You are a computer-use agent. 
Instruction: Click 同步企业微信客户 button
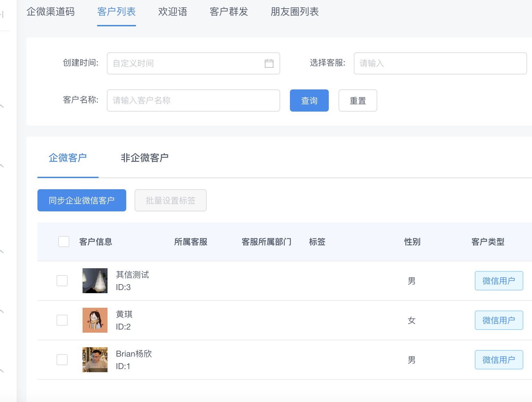point(82,200)
